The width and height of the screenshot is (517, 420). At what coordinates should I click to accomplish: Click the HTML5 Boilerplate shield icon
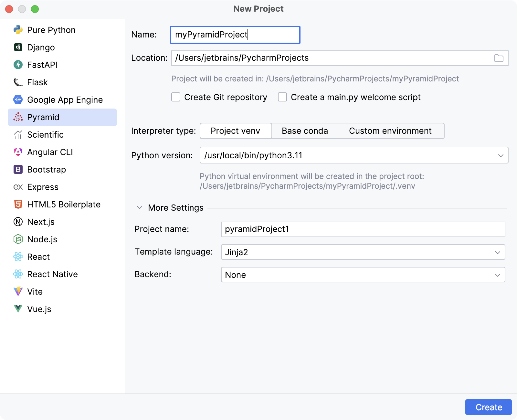coord(18,205)
